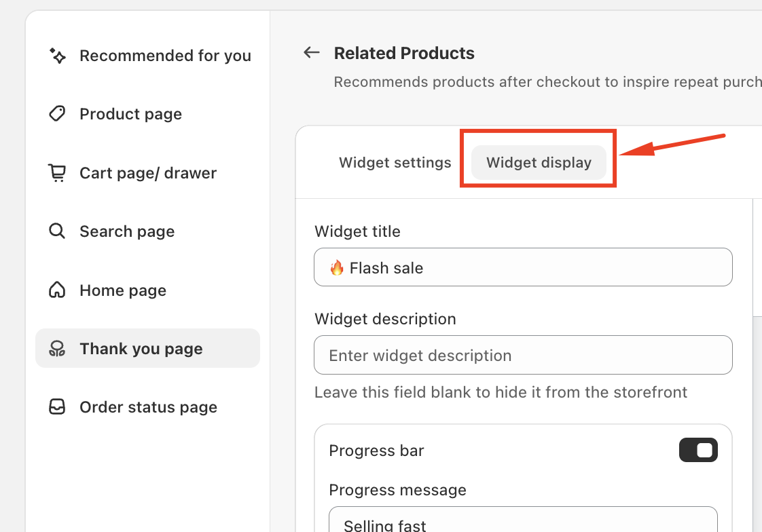Open the Product page text label

click(x=130, y=114)
